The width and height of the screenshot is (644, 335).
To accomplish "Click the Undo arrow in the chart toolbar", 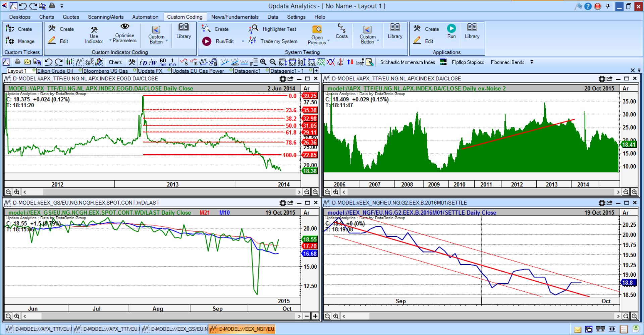I will 49,62.
